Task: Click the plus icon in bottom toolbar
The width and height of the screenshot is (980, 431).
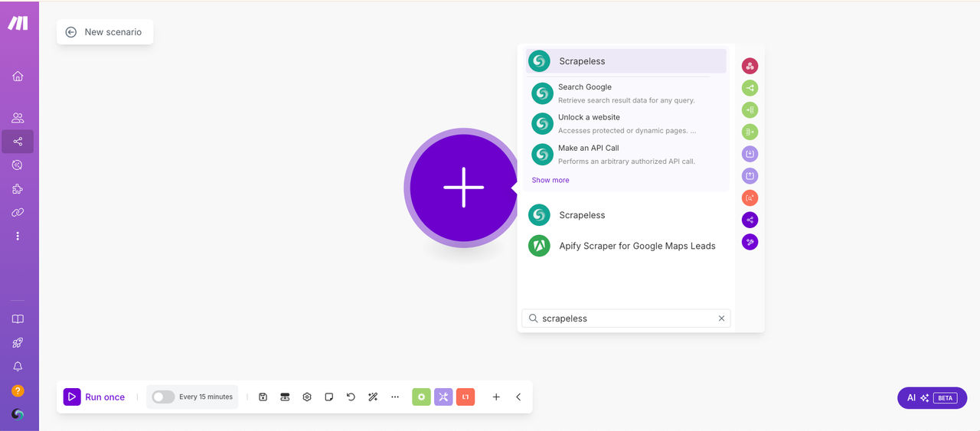Action: (x=496, y=397)
